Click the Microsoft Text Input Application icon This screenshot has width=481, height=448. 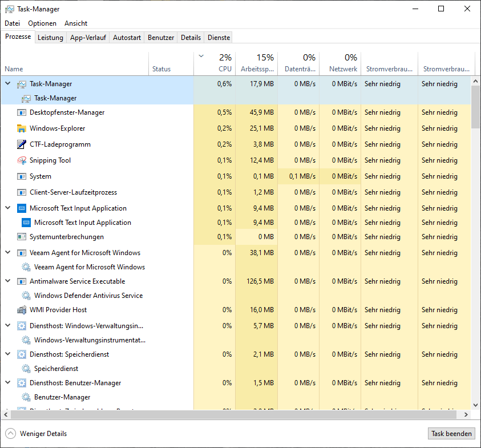pos(22,208)
